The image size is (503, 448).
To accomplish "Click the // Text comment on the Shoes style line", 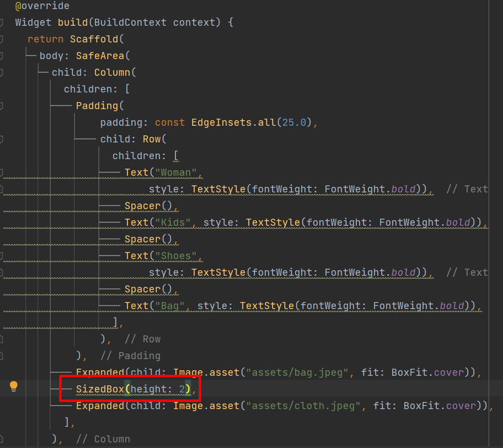I will (467, 272).
